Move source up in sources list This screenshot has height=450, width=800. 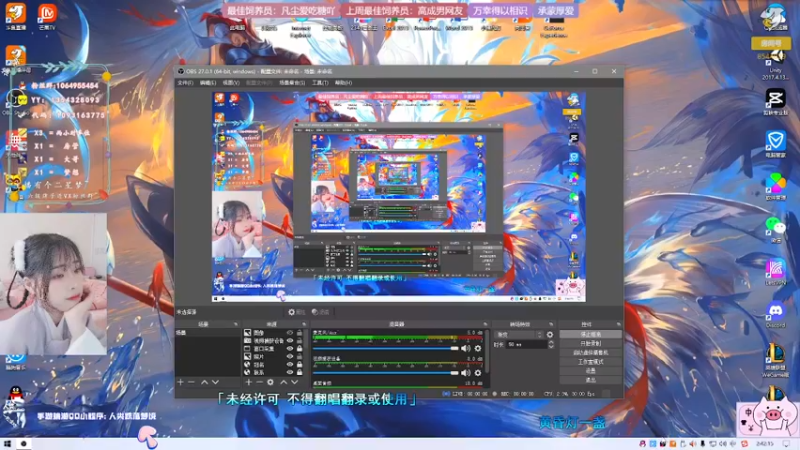tap(283, 382)
